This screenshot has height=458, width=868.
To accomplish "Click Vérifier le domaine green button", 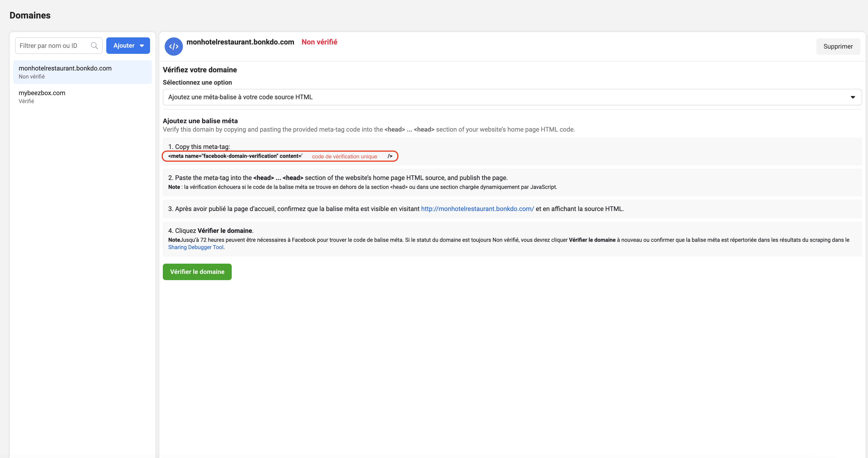I will point(197,272).
